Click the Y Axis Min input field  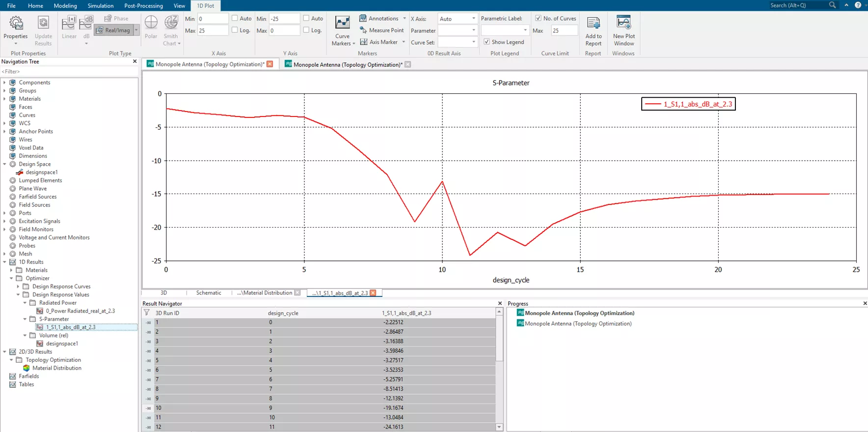pyautogui.click(x=284, y=19)
